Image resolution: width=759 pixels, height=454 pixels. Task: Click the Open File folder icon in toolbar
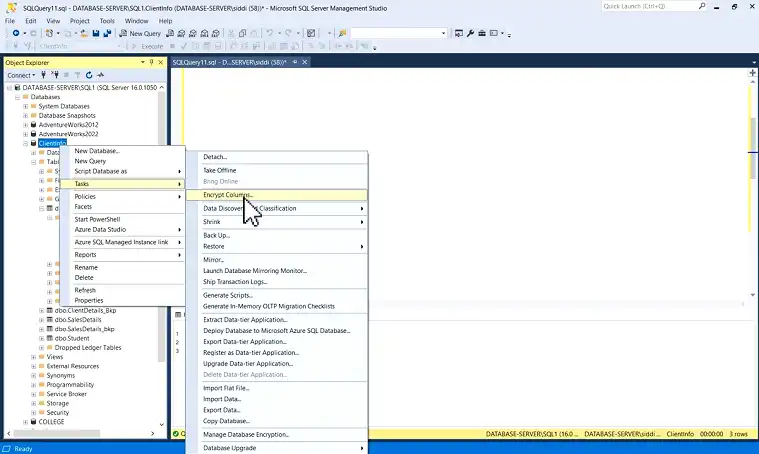84,33
